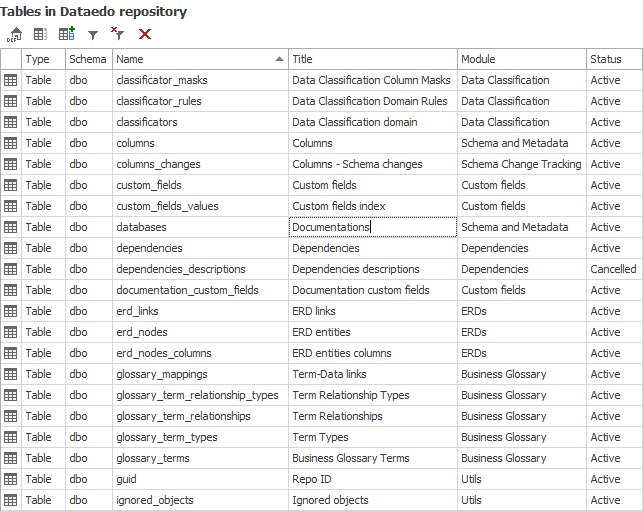Select the glossary_terms table name cell
This screenshot has width=643, height=511.
pos(153,458)
